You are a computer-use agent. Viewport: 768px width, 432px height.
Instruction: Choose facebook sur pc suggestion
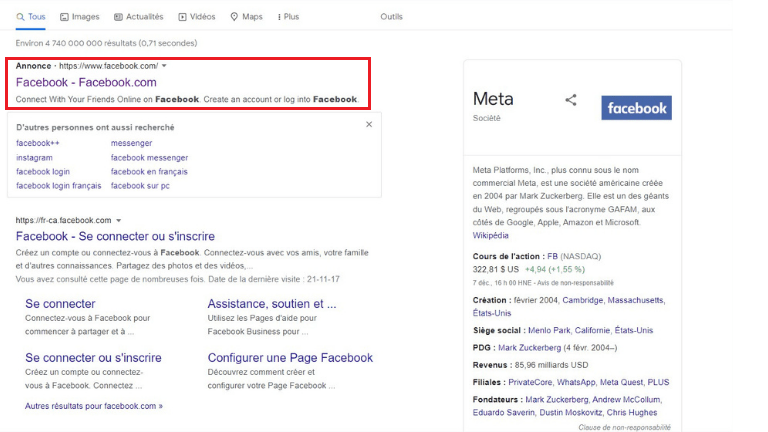(140, 186)
